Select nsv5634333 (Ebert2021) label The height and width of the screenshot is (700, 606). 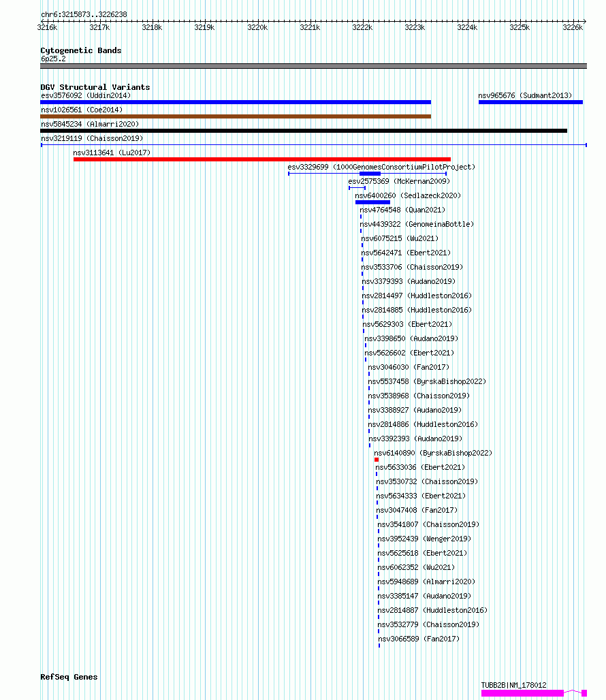coord(421,496)
